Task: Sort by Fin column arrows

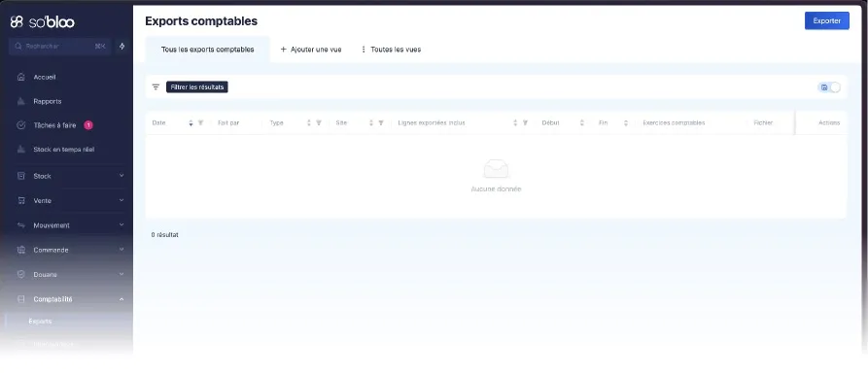Action: tap(626, 122)
